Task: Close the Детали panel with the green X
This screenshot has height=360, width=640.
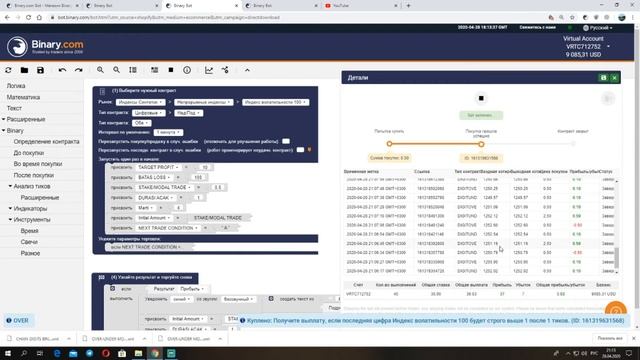Action: point(614,78)
